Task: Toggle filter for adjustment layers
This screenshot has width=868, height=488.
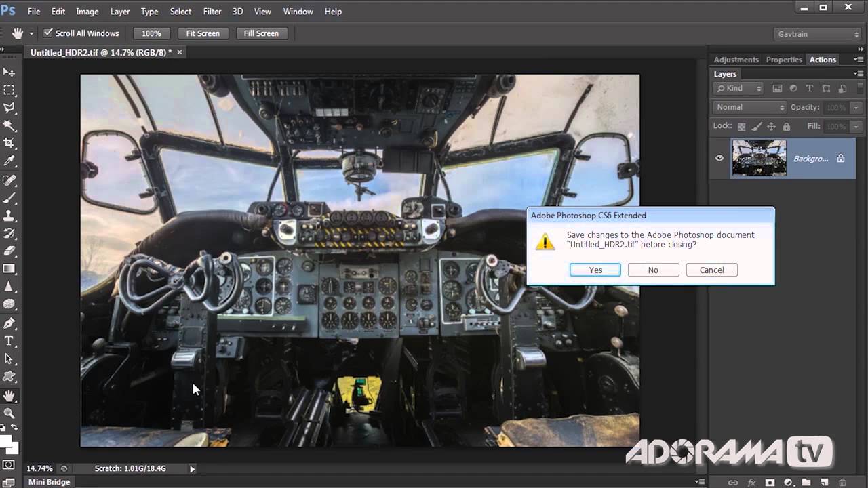Action: coord(793,88)
